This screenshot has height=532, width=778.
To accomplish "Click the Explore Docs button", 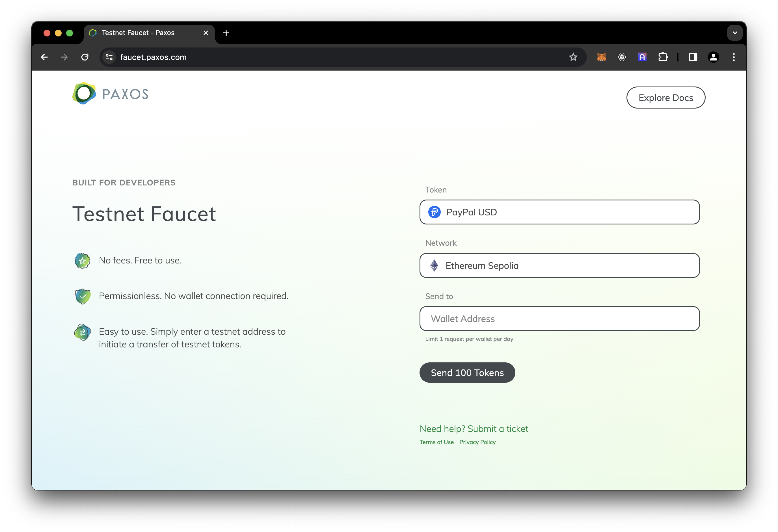I will click(x=665, y=98).
